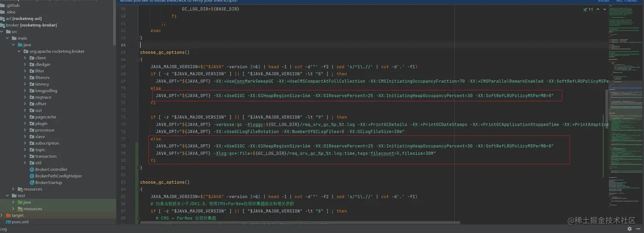Jump to the previous highlighted error arrow
644x233 pixels.
pyautogui.click(x=598, y=9)
